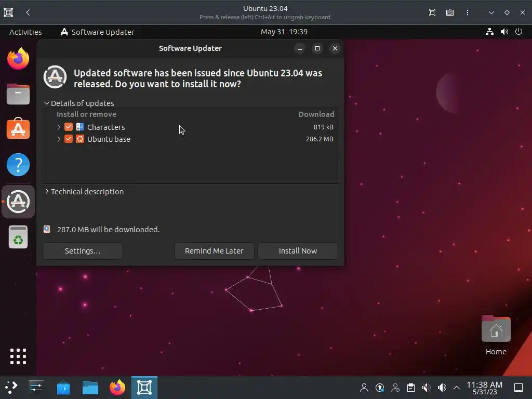The height and width of the screenshot is (399, 532).
Task: Select the 819 kB download size
Action: click(x=323, y=127)
